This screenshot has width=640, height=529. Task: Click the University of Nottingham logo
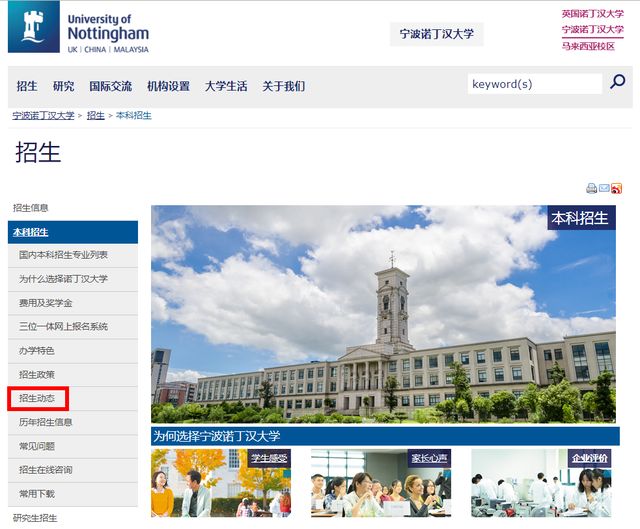[78, 27]
